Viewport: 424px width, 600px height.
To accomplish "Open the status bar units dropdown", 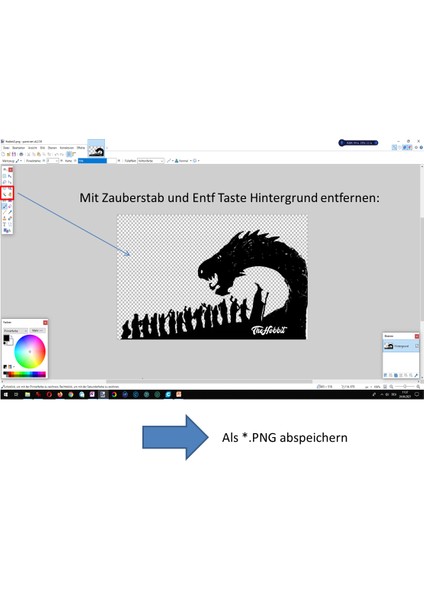I will (368, 386).
